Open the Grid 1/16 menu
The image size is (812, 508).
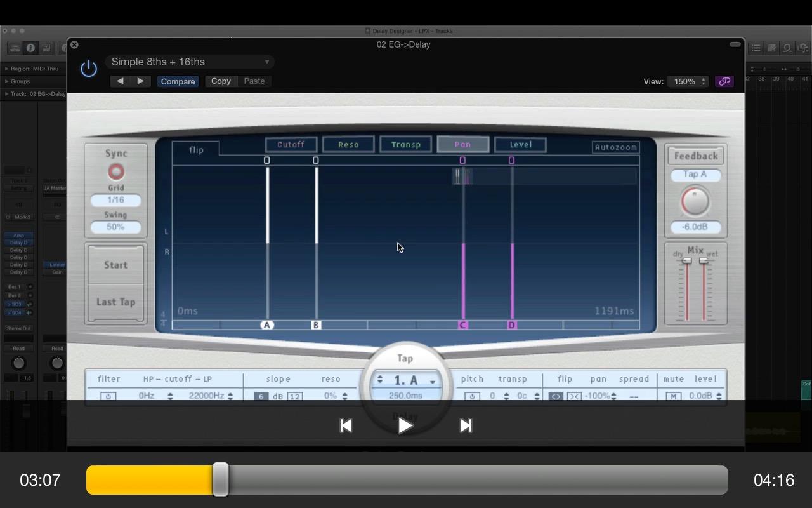[x=115, y=200]
